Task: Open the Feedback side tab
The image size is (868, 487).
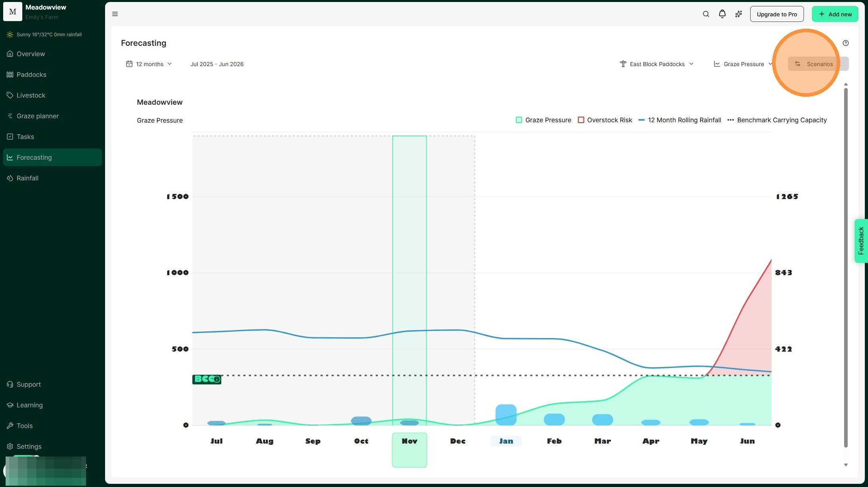Action: (x=861, y=241)
